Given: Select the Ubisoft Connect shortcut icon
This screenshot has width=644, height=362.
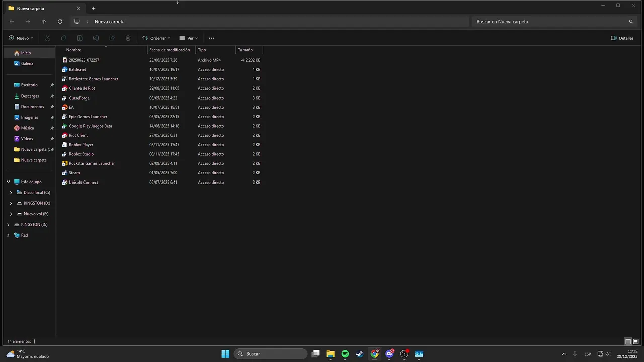Looking at the screenshot, I should click(x=65, y=183).
